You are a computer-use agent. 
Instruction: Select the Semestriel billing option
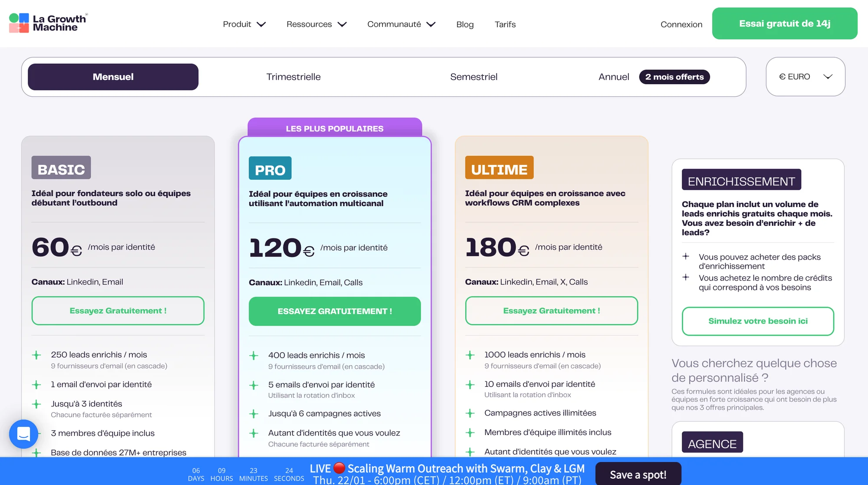pyautogui.click(x=474, y=77)
